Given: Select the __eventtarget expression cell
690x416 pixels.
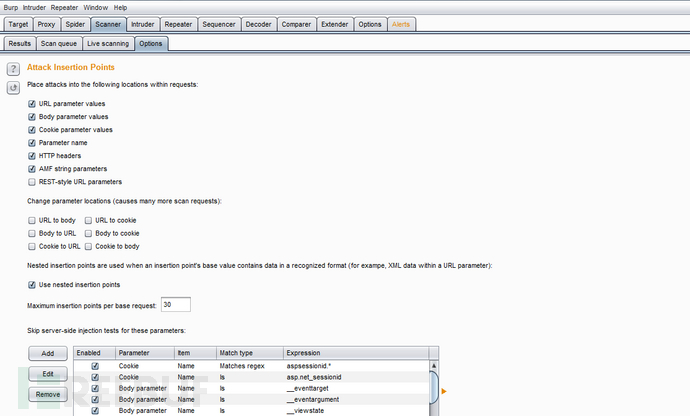Looking at the screenshot, I should click(x=356, y=388).
